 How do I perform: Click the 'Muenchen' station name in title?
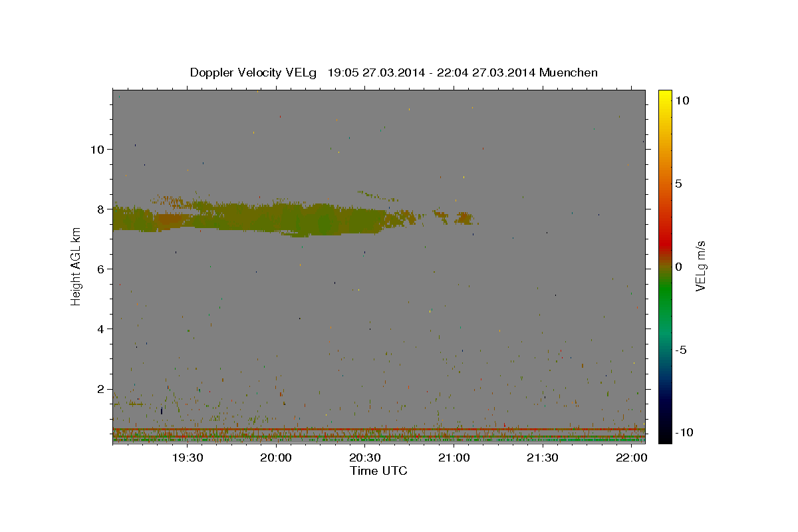click(569, 72)
